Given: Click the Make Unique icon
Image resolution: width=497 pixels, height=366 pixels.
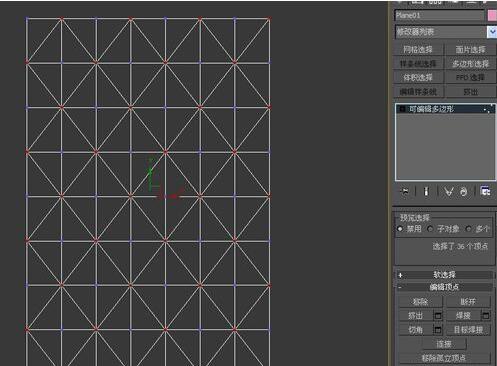Looking at the screenshot, I should (448, 192).
